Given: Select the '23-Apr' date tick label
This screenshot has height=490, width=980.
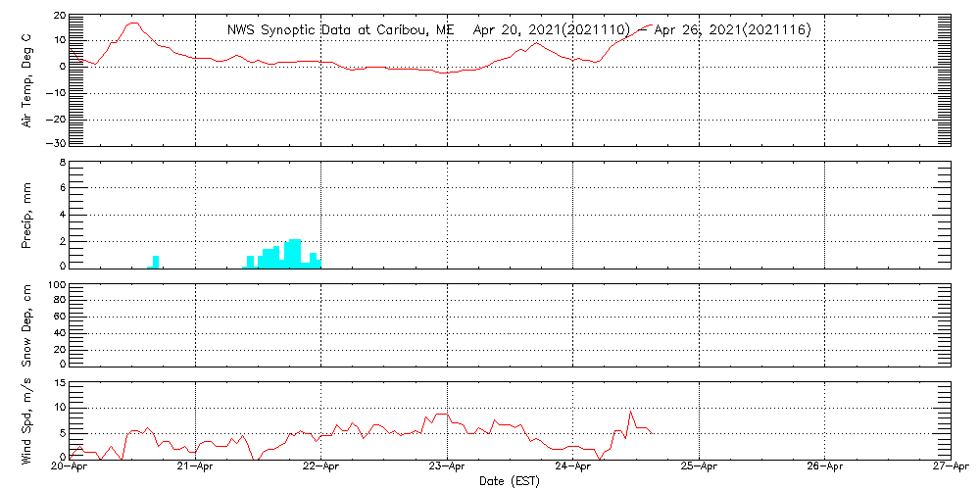Looking at the screenshot, I should click(448, 465).
